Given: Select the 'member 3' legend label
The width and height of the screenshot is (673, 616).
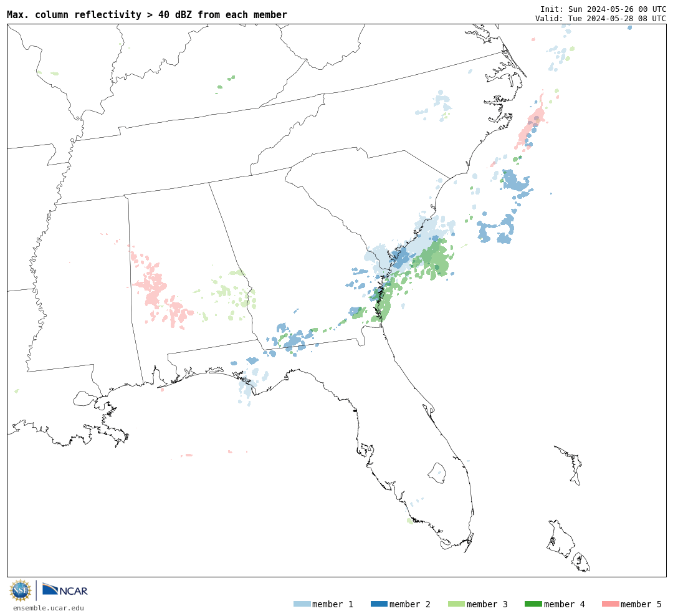Looking at the screenshot, I should click(487, 604).
